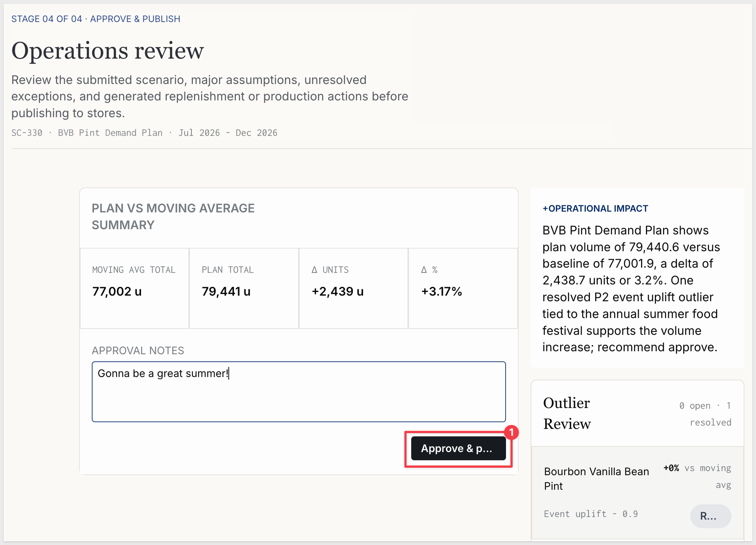This screenshot has height=545, width=756.
Task: Click the 0 open · 1 resolved status
Action: point(705,414)
